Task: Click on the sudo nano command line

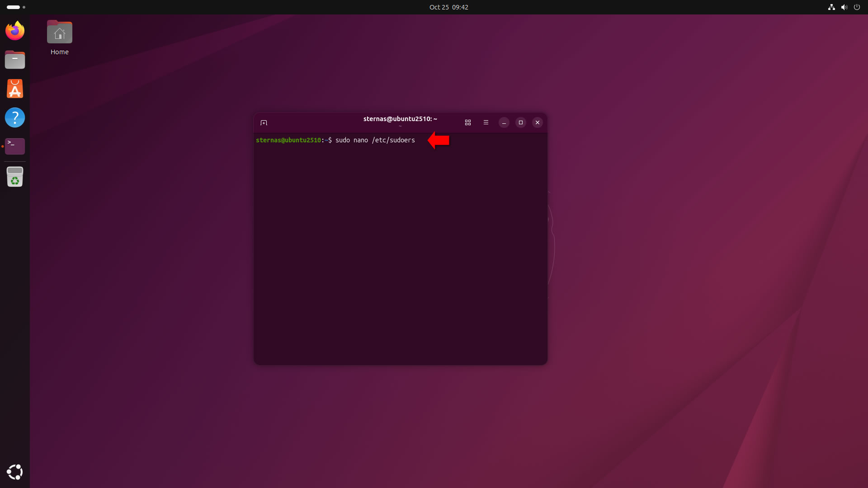Action: [x=375, y=140]
